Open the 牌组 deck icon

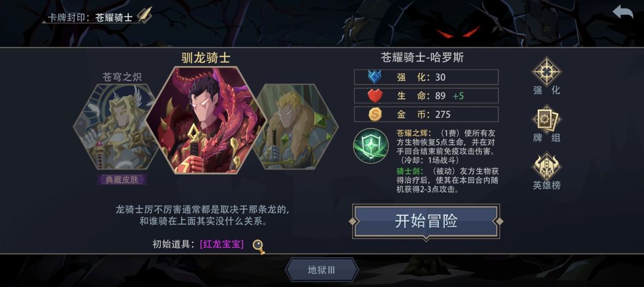point(547,119)
